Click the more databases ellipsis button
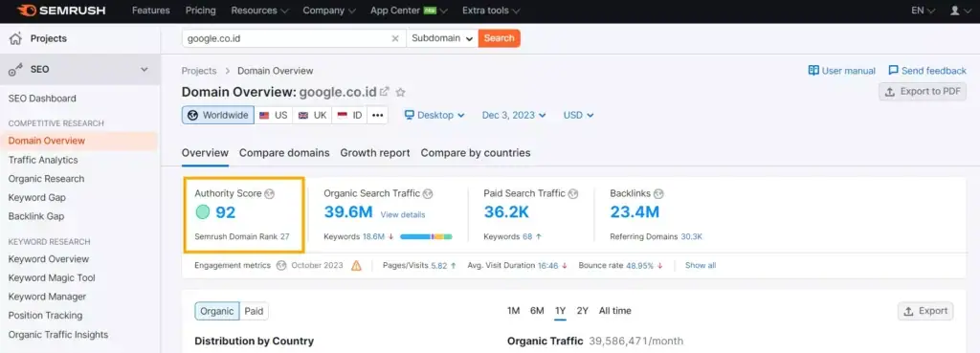This screenshot has width=980, height=353. click(x=377, y=115)
